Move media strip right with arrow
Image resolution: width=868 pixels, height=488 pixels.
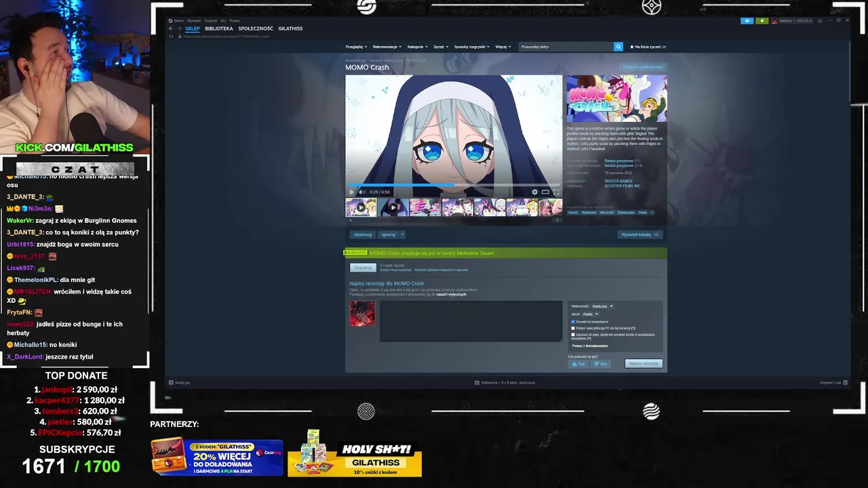557,220
